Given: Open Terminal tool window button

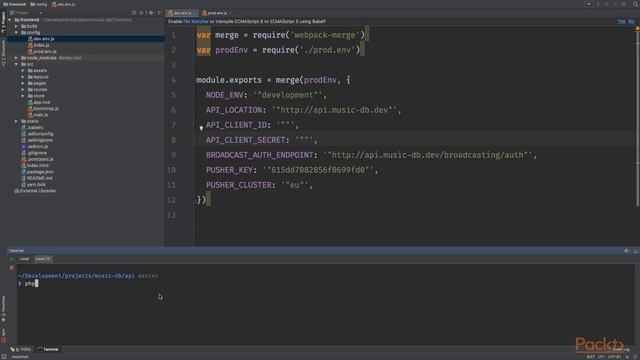Looking at the screenshot, I should pos(49,349).
